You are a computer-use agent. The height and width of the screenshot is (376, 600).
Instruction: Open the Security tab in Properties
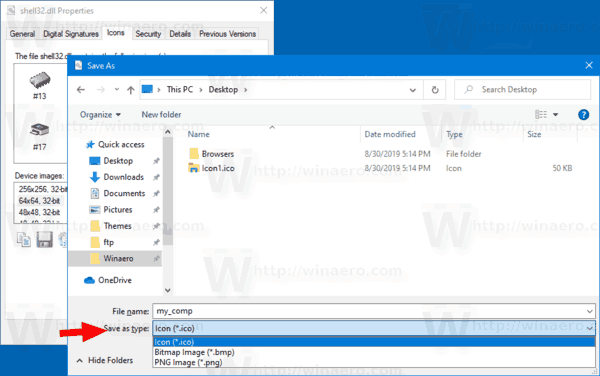(x=148, y=34)
